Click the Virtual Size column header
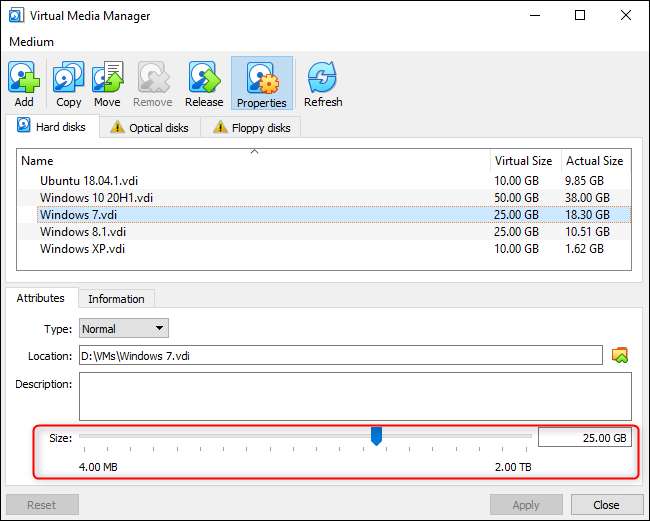This screenshot has width=650, height=521. pyautogui.click(x=523, y=160)
